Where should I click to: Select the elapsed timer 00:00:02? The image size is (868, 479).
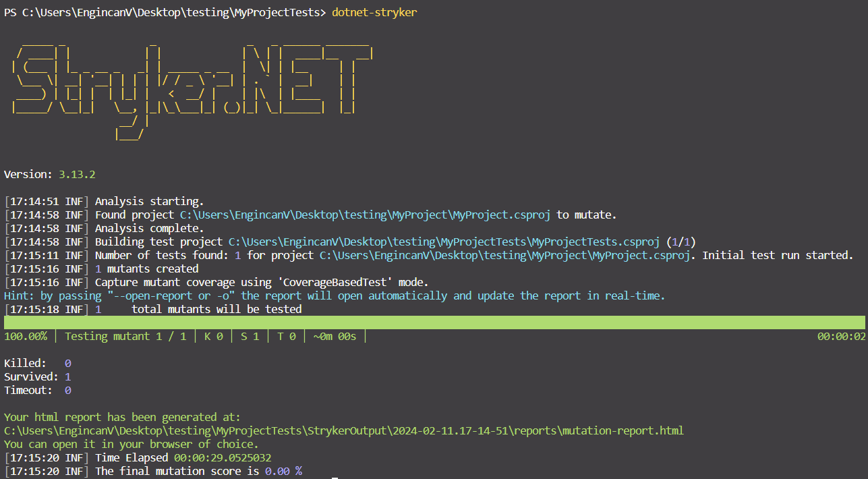pos(840,336)
